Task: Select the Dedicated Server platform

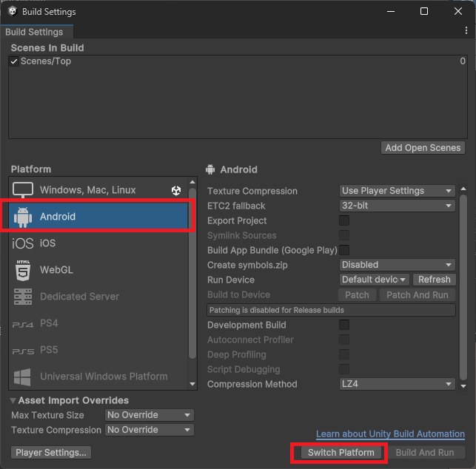Action: (98, 297)
